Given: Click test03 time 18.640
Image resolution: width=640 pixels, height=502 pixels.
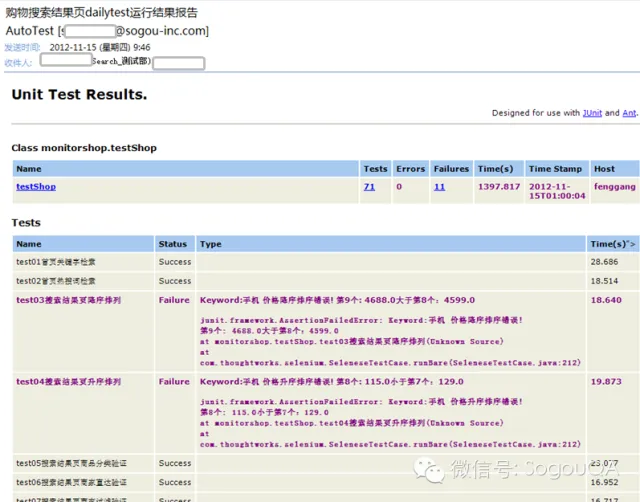Looking at the screenshot, I should [606, 300].
